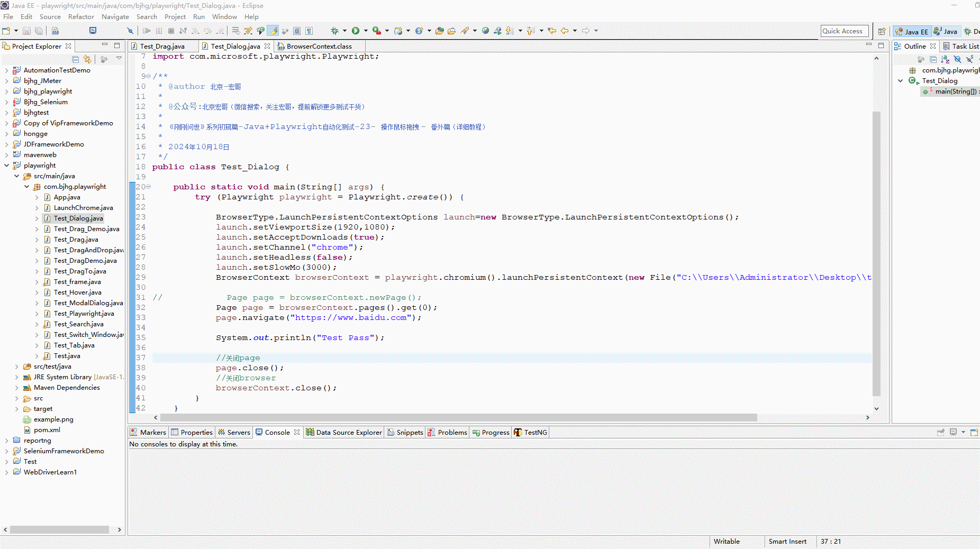Image resolution: width=980 pixels, height=549 pixels.
Task: Click the green Run button in toolbar
Action: [356, 31]
